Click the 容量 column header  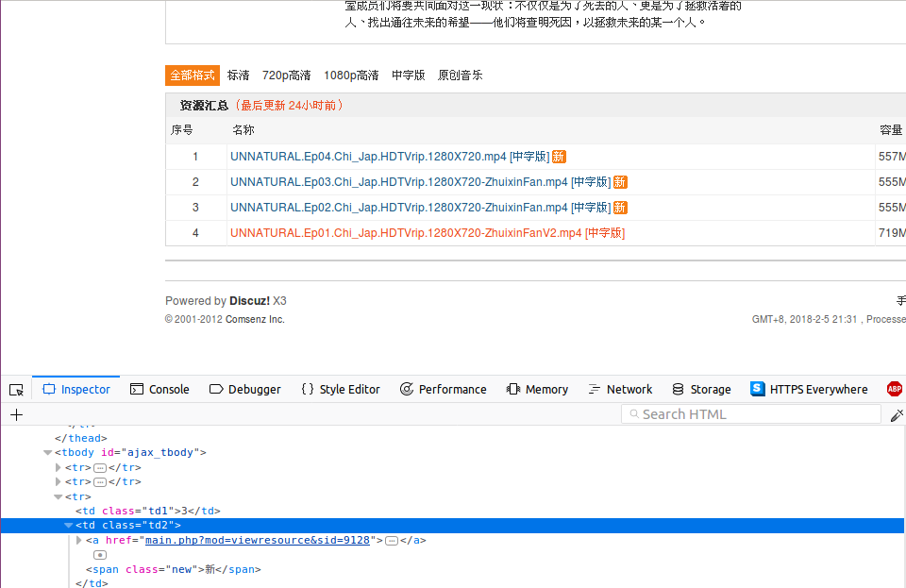point(891,130)
